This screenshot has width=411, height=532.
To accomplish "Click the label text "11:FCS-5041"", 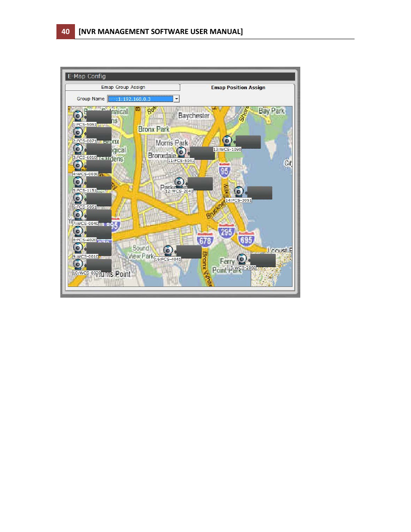I will [181, 161].
